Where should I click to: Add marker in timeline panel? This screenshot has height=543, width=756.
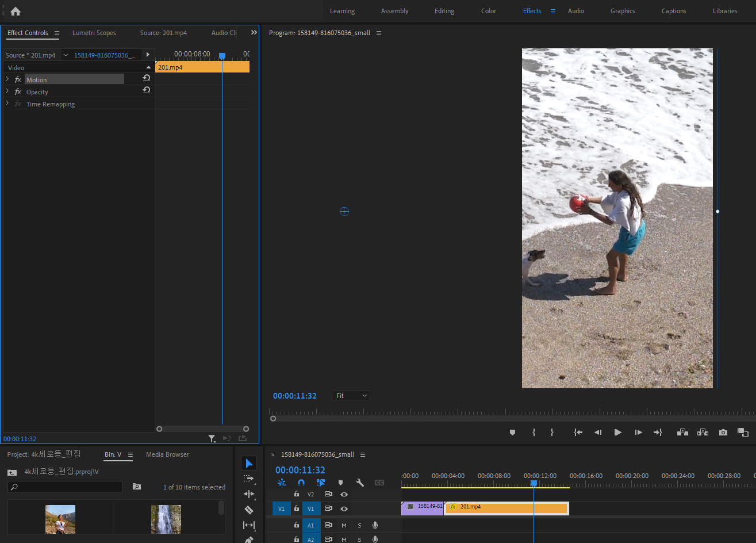click(340, 483)
